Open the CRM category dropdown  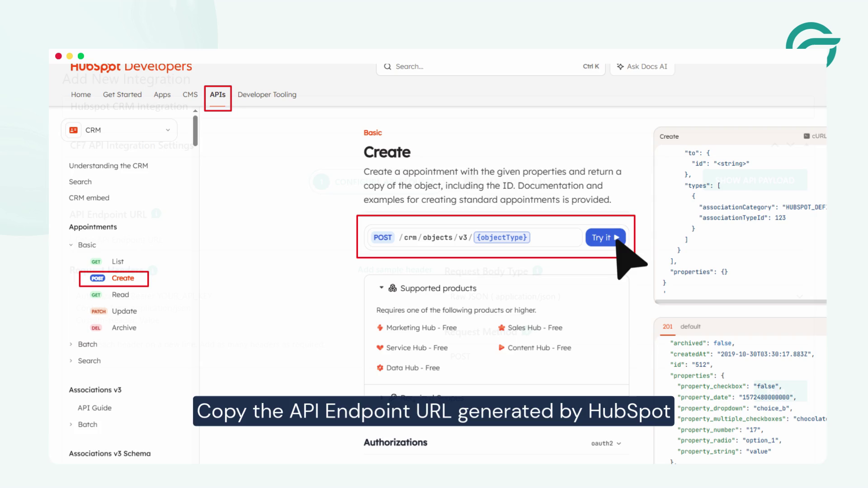click(x=169, y=130)
